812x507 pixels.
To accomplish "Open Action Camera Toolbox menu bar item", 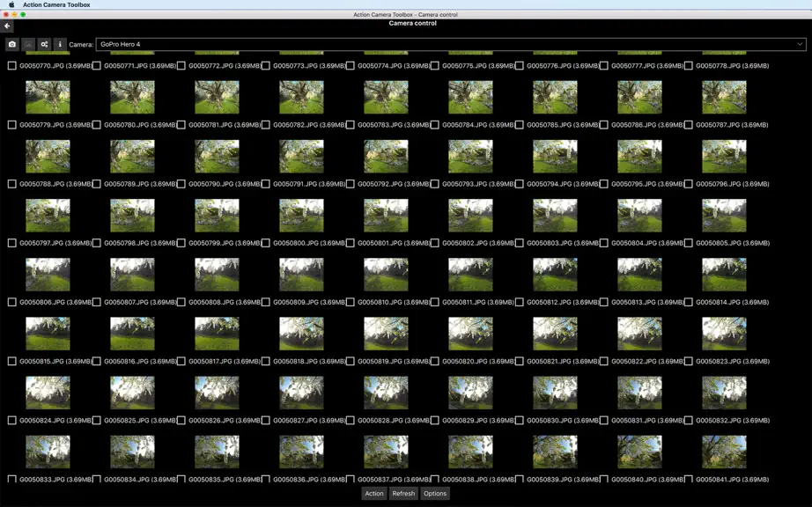I will 56,4.
